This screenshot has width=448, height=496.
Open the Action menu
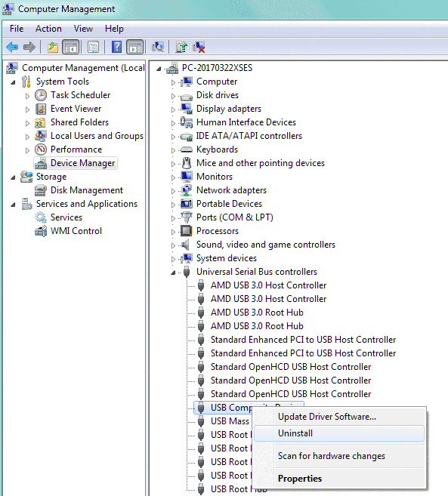tap(48, 29)
